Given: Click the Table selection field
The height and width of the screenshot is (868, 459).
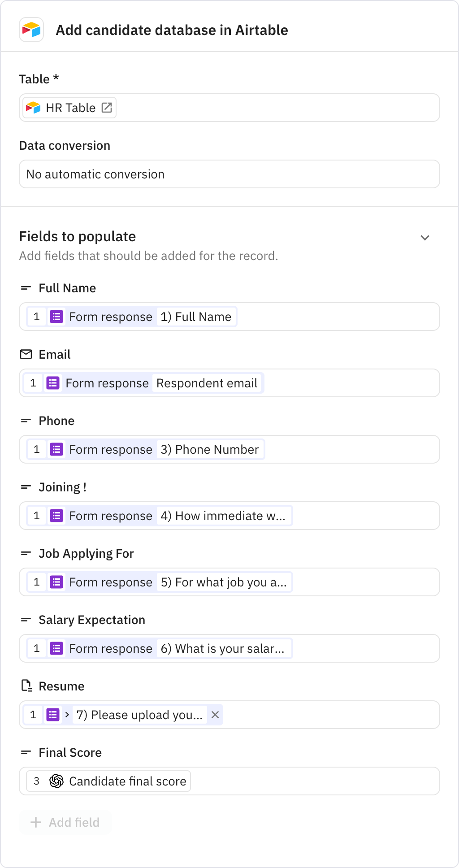Looking at the screenshot, I should pos(229,108).
